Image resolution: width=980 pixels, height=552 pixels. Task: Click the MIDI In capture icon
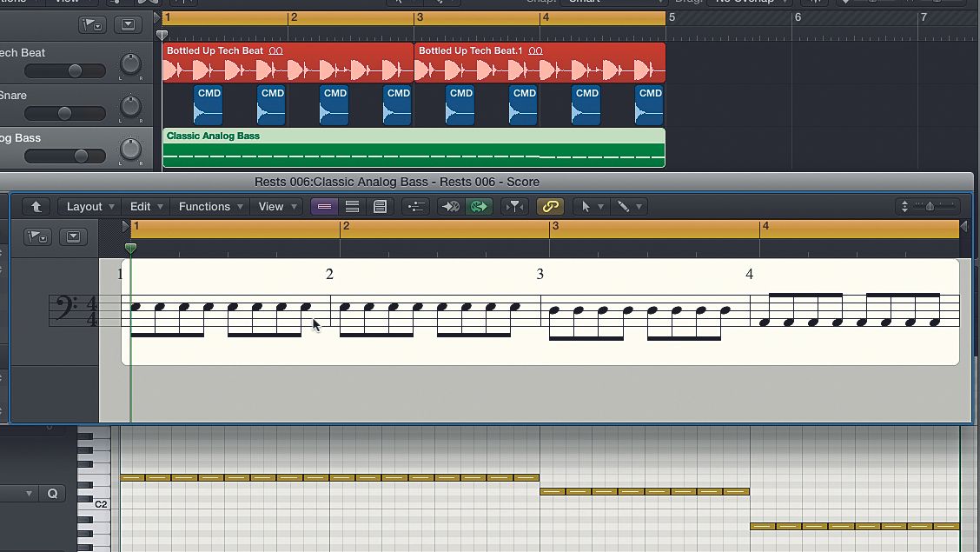pyautogui.click(x=449, y=206)
